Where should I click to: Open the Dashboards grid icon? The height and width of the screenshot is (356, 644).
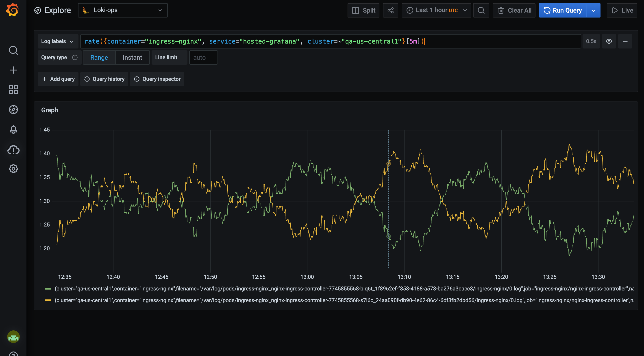[x=13, y=90]
